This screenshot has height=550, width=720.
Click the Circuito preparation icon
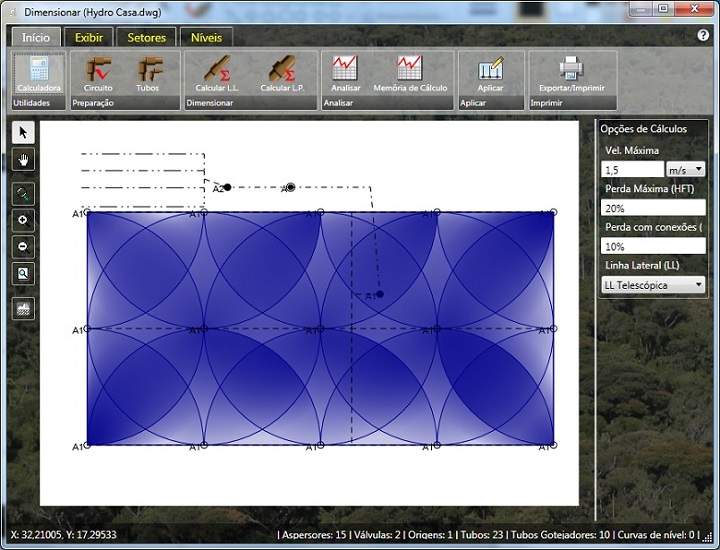click(98, 73)
